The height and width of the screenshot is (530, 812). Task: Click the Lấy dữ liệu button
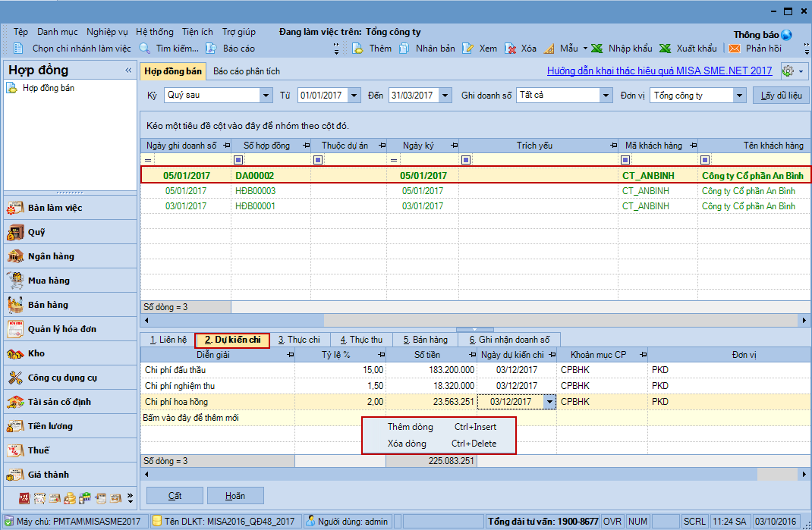pos(780,96)
